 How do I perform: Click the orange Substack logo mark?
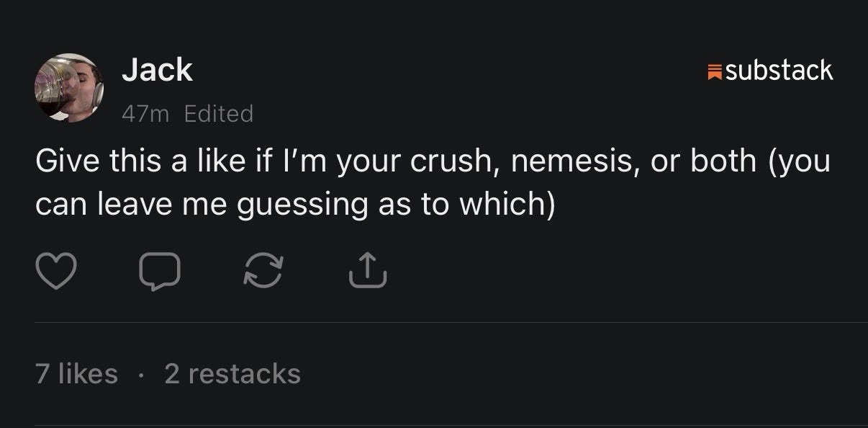(715, 71)
